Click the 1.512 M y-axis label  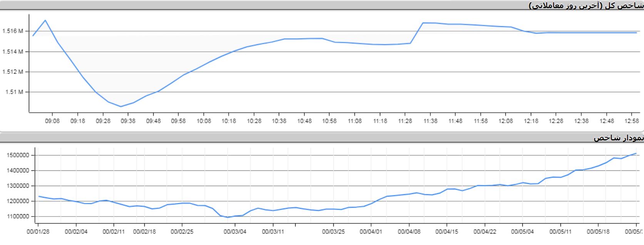pos(13,72)
